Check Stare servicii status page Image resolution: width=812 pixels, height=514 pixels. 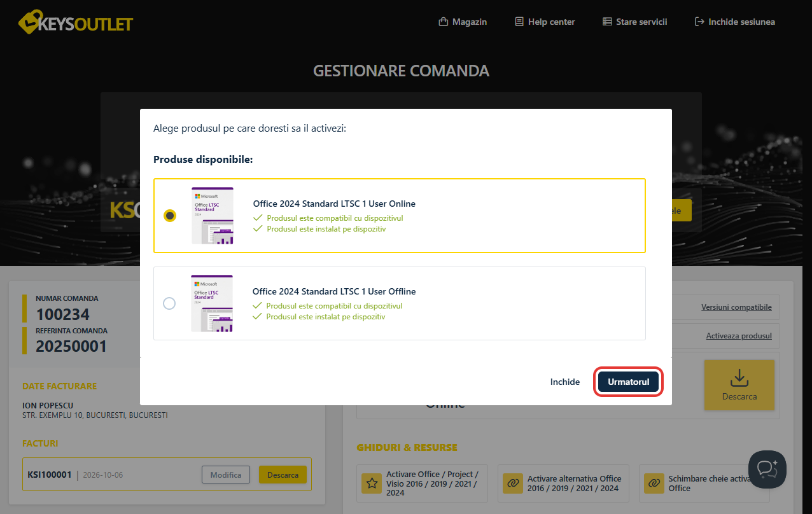634,22
